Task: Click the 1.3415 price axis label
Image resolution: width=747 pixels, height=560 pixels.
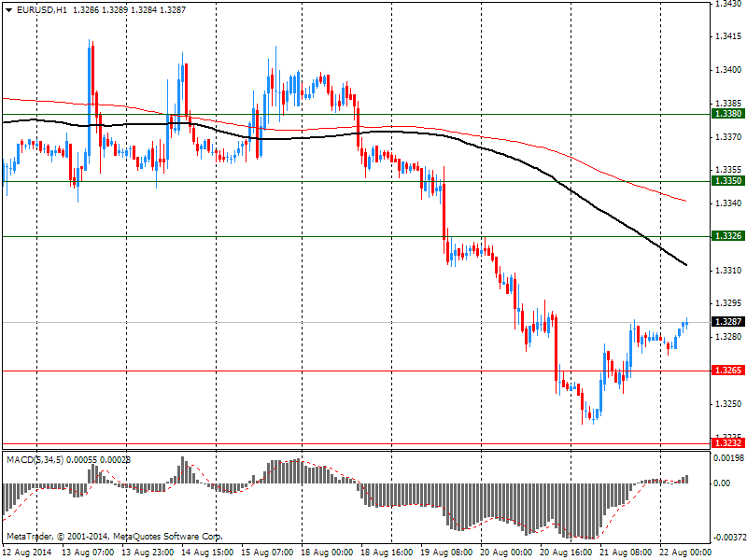Action: pyautogui.click(x=728, y=36)
